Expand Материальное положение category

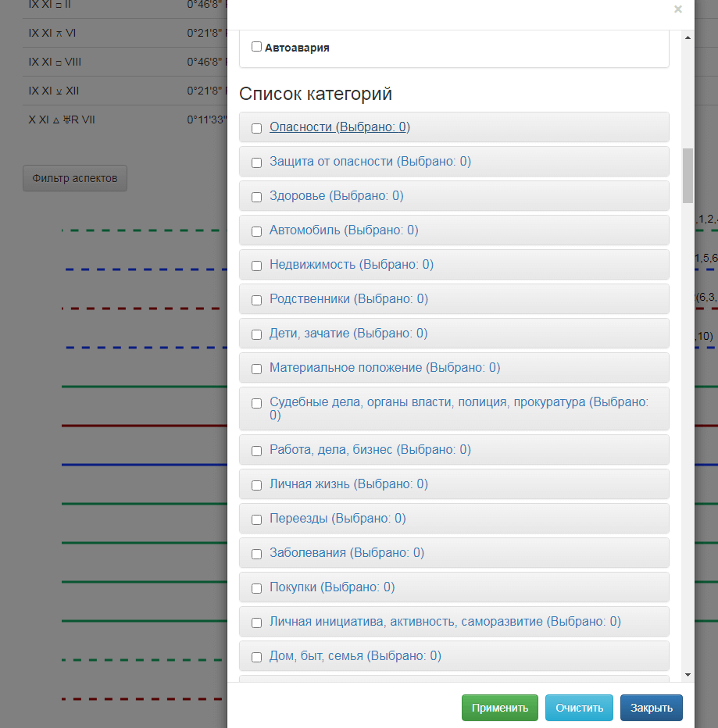384,368
